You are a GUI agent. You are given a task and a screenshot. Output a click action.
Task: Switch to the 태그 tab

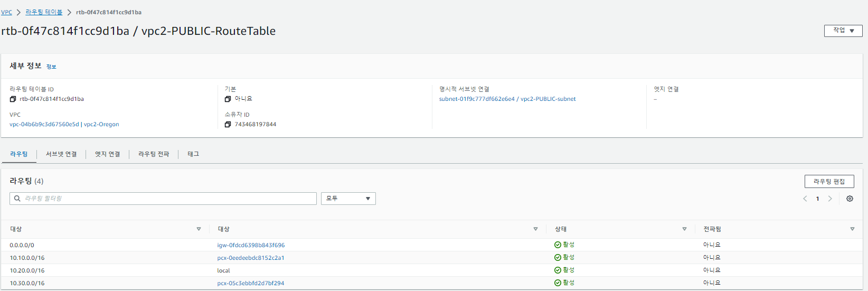click(193, 154)
